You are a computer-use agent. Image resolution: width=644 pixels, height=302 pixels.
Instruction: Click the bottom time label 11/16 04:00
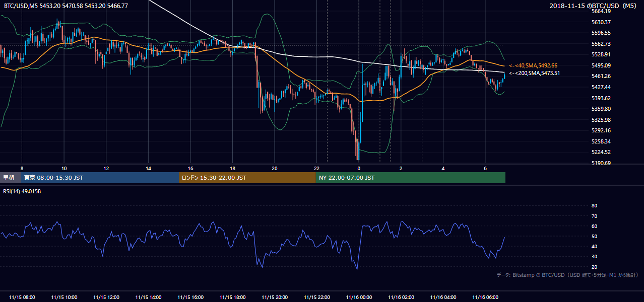tap(443, 297)
